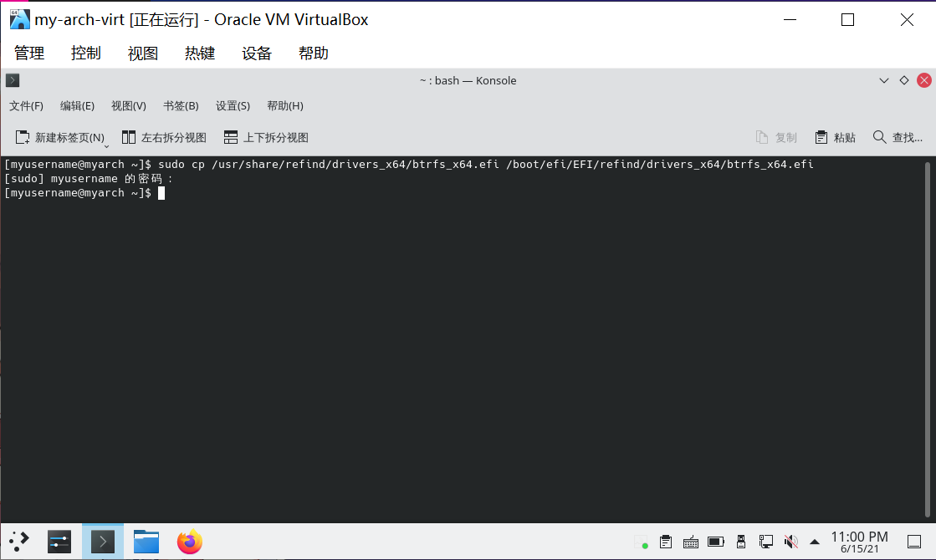936x560 pixels.
Task: Open the network connections tray icon
Action: coord(765,542)
